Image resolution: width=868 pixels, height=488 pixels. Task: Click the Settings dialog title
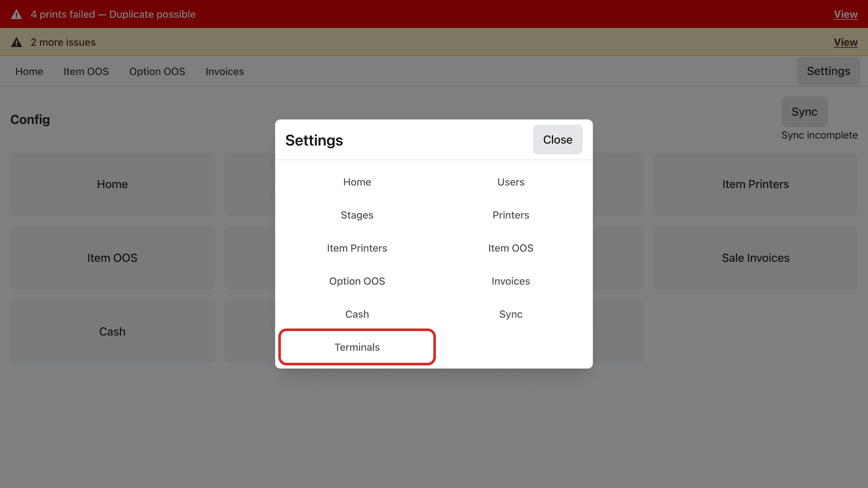[x=314, y=140]
